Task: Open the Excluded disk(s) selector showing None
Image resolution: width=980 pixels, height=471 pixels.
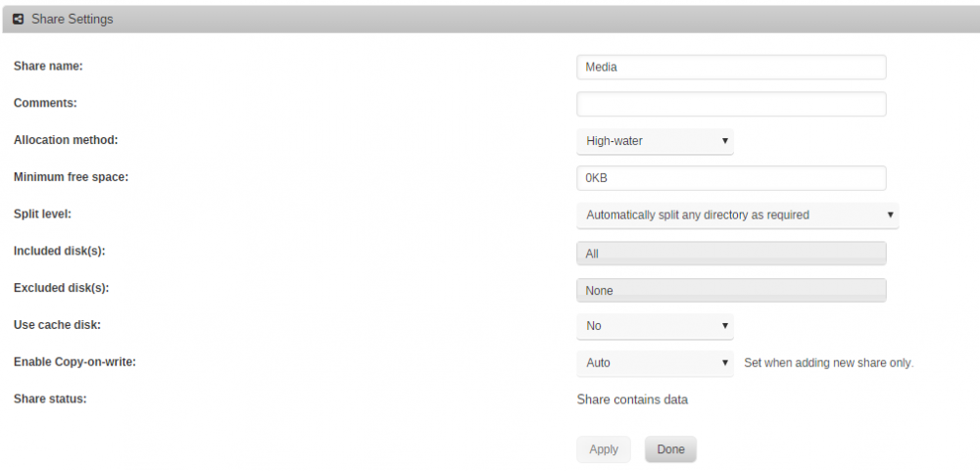Action: click(x=731, y=290)
